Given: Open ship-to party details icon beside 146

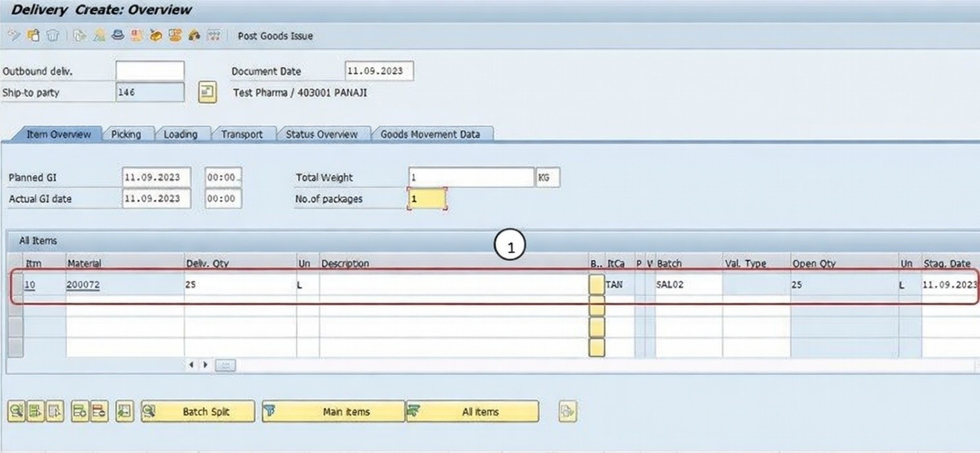Looking at the screenshot, I should point(207,93).
